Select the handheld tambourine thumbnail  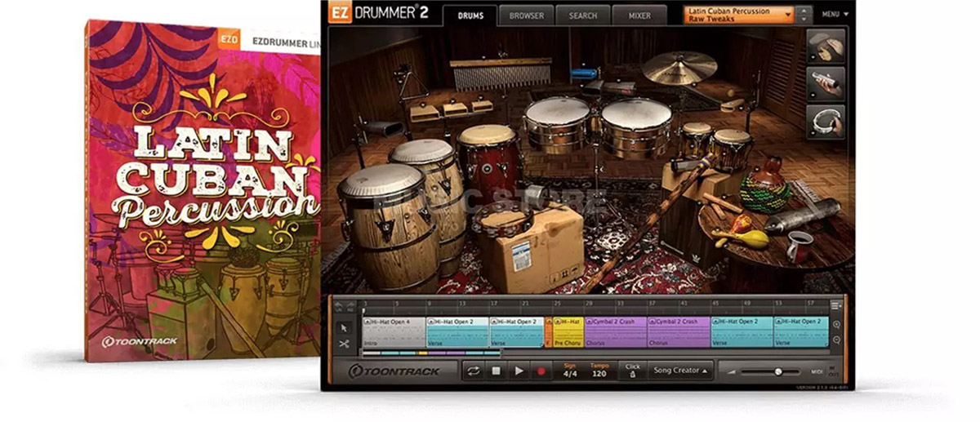coord(826,122)
